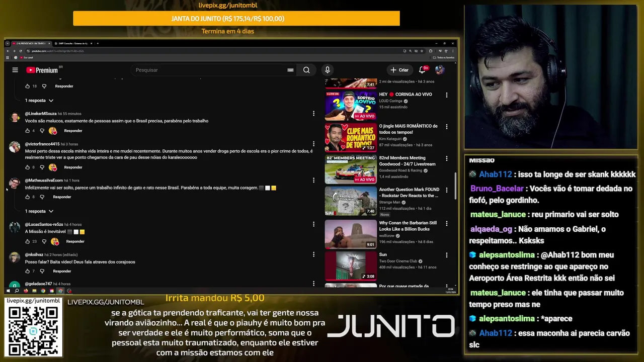The height and width of the screenshot is (362, 644).
Task: Click creator heart on @victorfranco4415 comment
Action: (53, 167)
